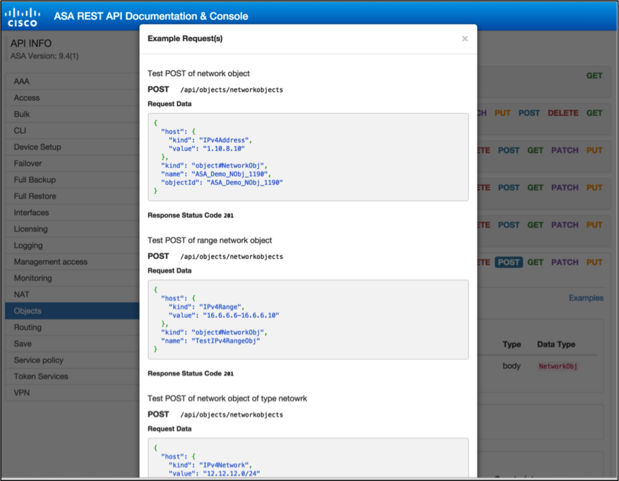Click the 'Test POST of network object of type netowrk' text

click(x=227, y=398)
